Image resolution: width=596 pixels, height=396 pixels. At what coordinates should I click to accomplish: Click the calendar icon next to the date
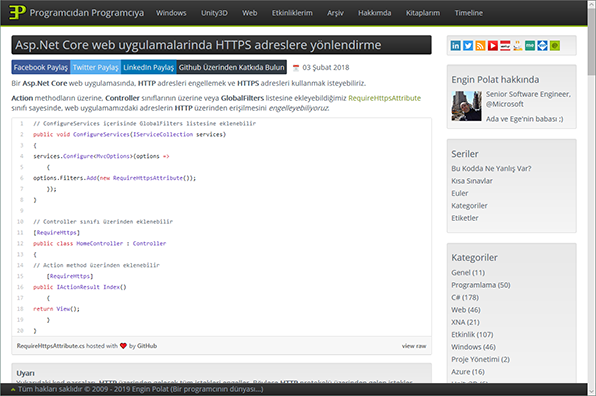(296, 68)
